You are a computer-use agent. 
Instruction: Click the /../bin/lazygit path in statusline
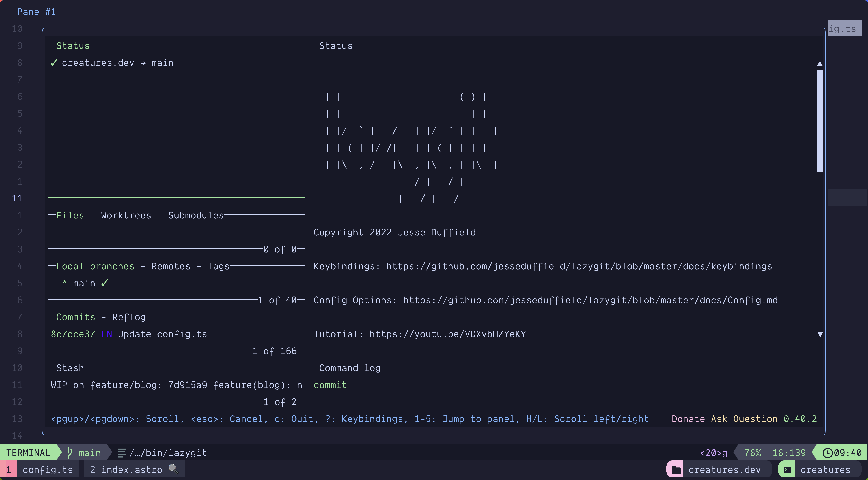click(168, 453)
